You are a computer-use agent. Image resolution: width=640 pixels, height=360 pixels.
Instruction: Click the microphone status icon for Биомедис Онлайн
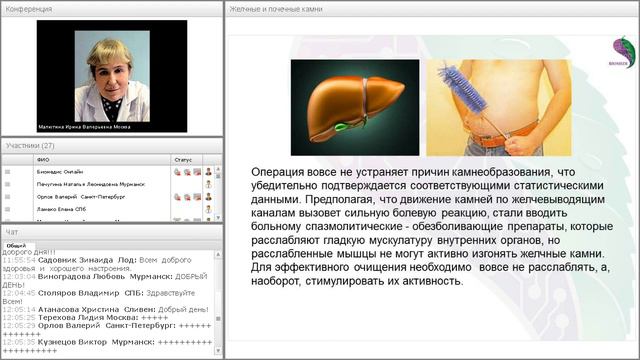177,172
